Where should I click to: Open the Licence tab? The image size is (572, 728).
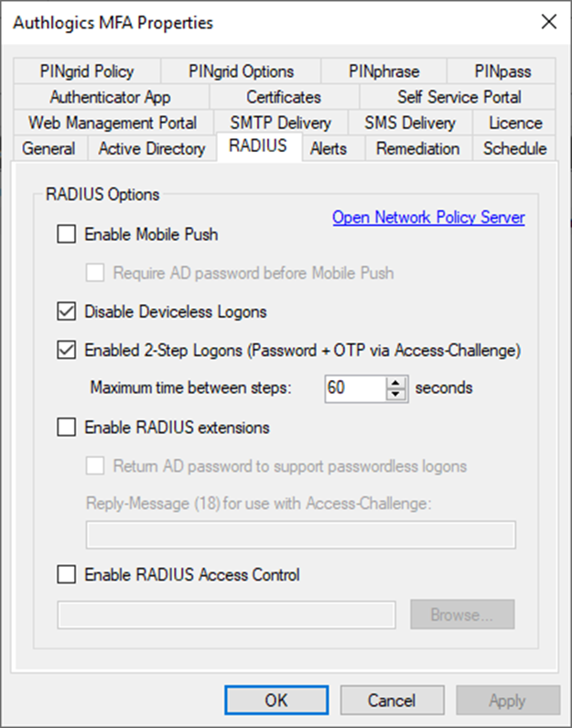pos(515,123)
